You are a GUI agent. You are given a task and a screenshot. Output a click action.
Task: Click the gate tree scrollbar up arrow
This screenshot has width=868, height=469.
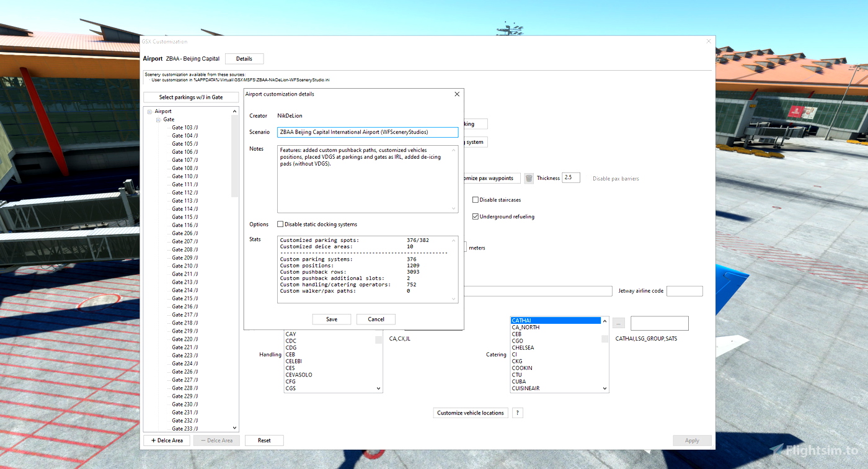[234, 110]
